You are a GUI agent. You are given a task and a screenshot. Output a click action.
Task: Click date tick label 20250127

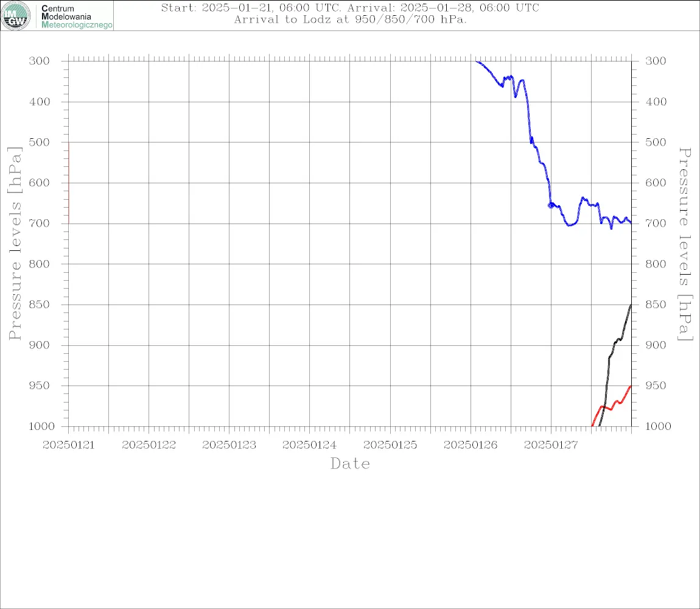(x=551, y=445)
